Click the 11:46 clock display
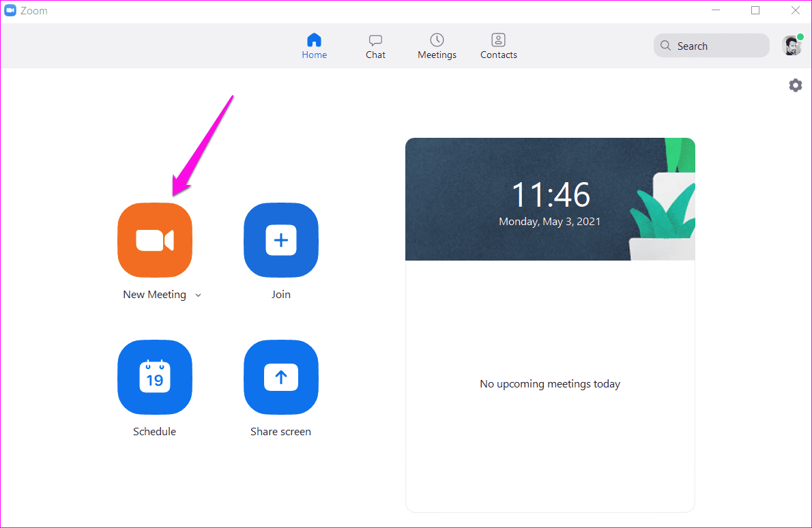 (551, 194)
